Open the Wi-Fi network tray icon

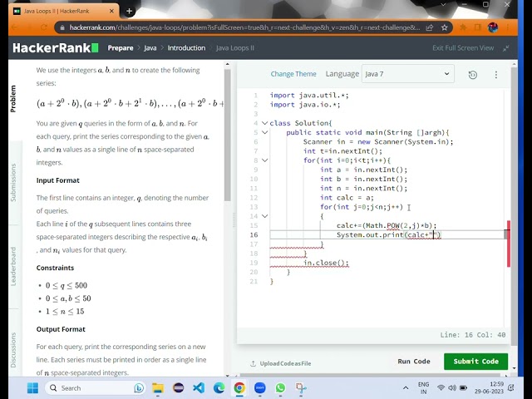click(x=441, y=388)
